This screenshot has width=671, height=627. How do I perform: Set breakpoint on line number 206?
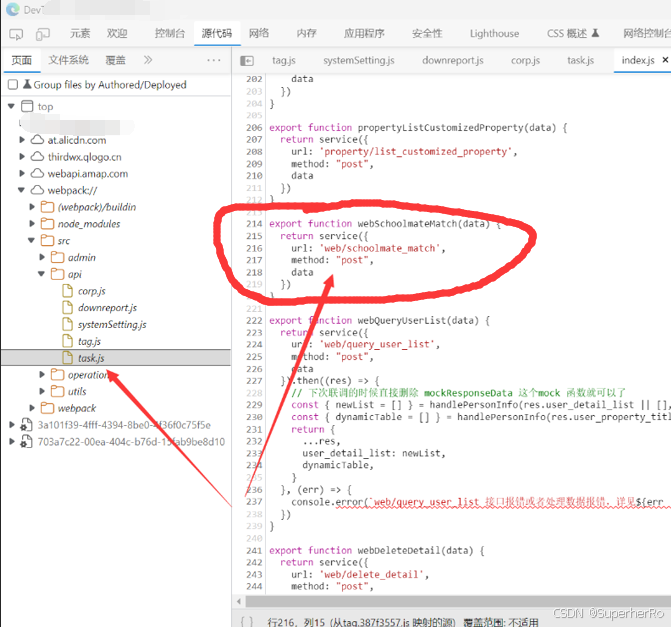click(254, 128)
